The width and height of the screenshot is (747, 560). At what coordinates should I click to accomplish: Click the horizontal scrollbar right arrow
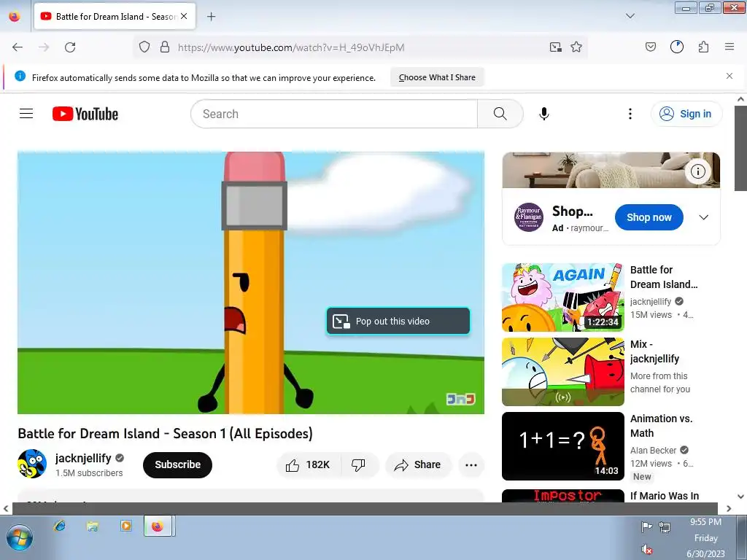coord(729,508)
